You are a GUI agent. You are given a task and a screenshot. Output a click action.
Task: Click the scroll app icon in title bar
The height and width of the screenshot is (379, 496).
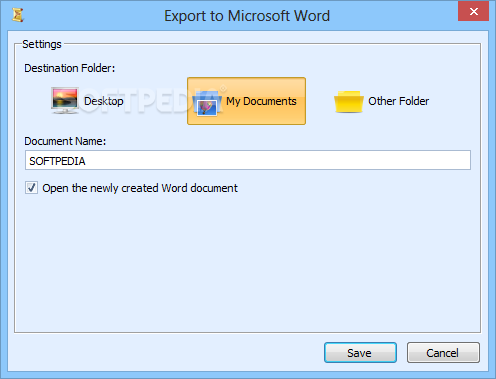click(18, 15)
